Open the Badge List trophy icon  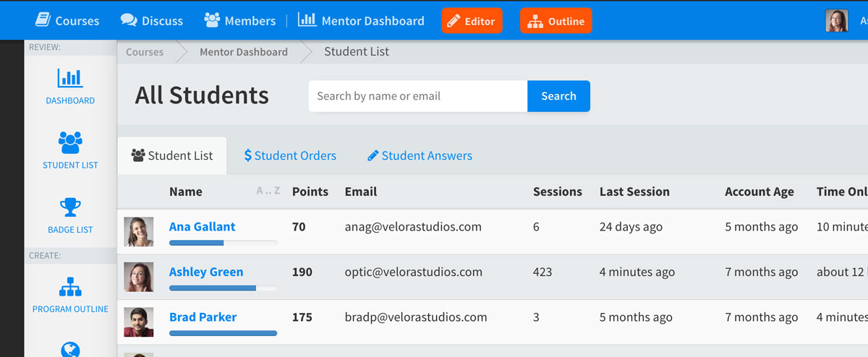(x=70, y=208)
